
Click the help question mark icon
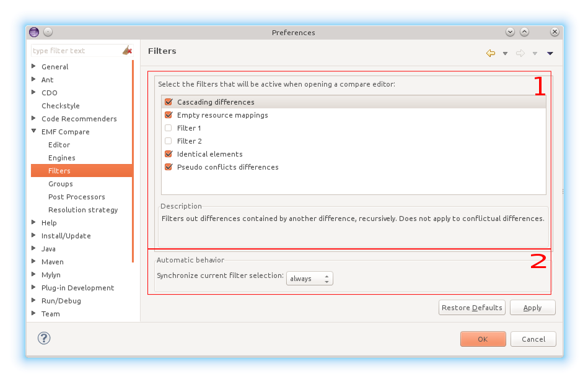pos(44,338)
